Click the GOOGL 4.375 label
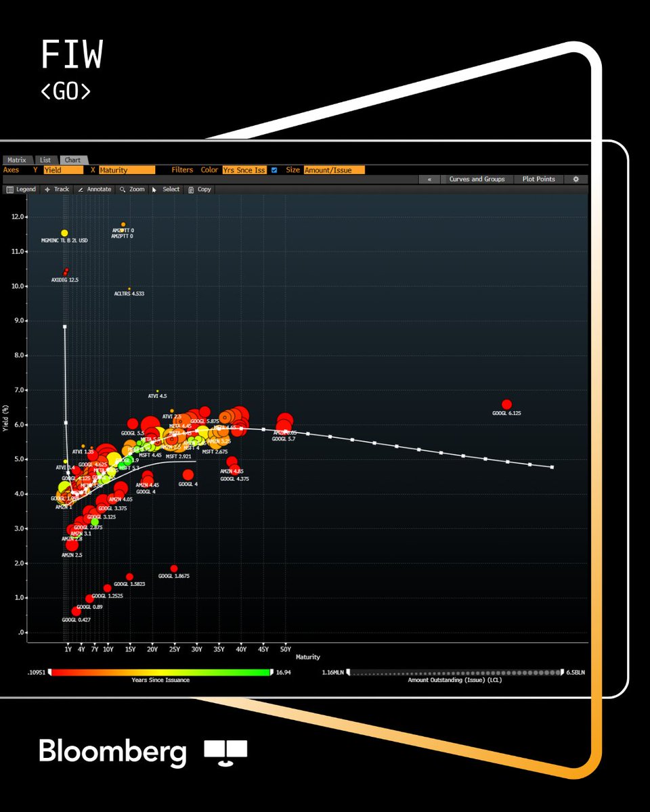Image resolution: width=650 pixels, height=812 pixels. click(235, 479)
